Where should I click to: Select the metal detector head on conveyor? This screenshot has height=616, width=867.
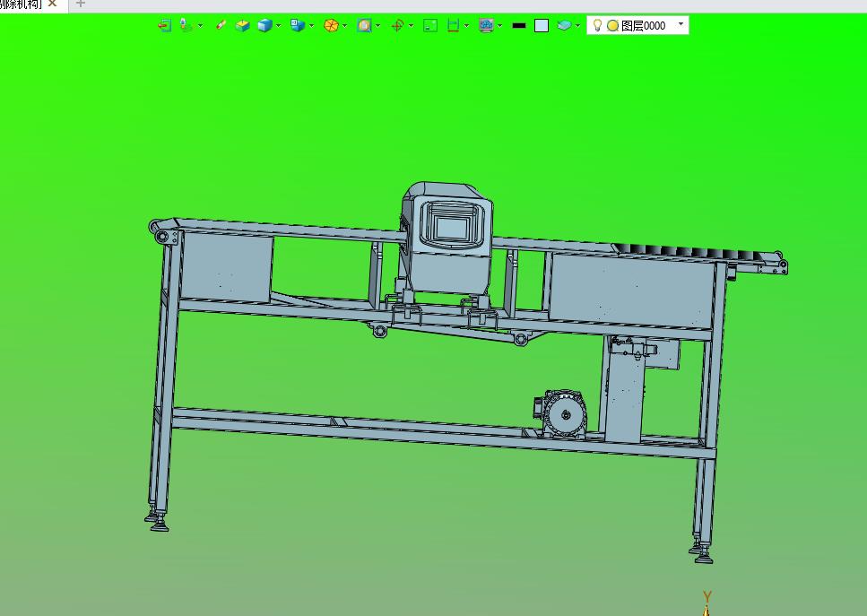click(447, 239)
